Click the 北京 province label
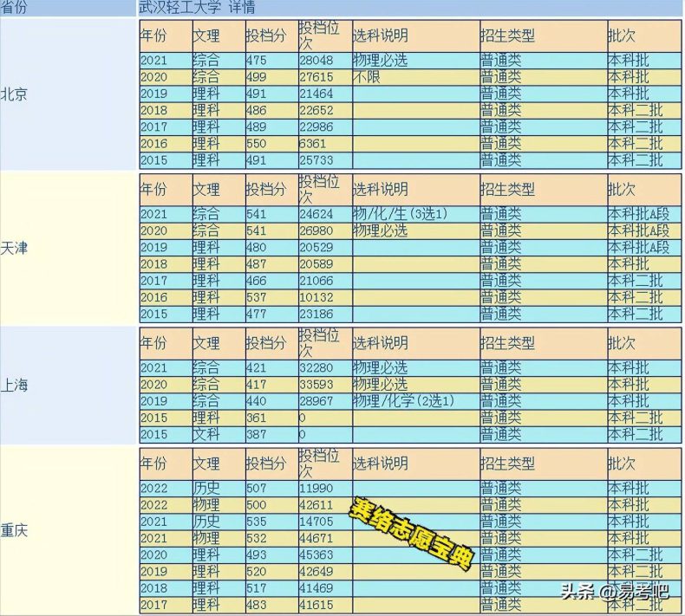Viewport: 685px width, 616px height. click(14, 94)
